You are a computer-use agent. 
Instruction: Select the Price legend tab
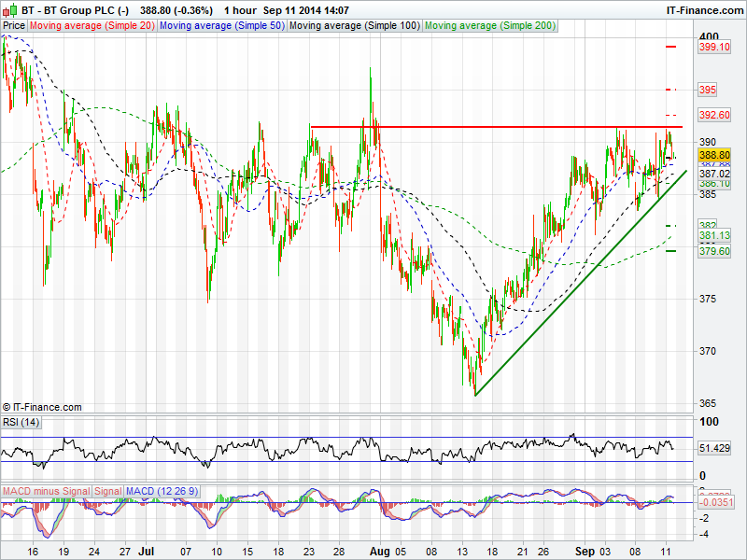coord(14,26)
